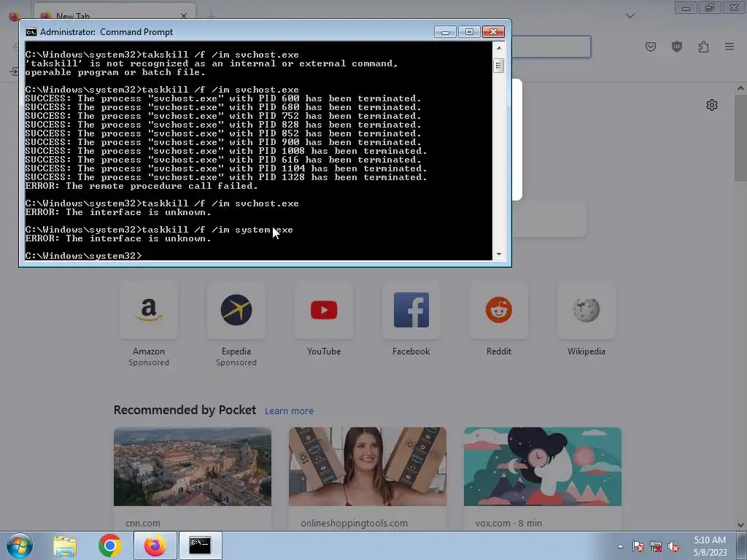The height and width of the screenshot is (560, 747).
Task: Minimize the Command Prompt window
Action: pos(446,32)
